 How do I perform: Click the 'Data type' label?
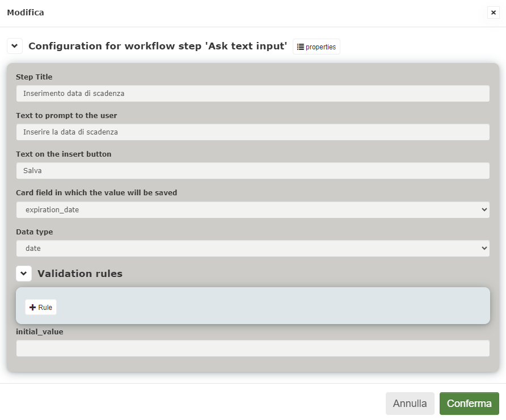click(35, 232)
